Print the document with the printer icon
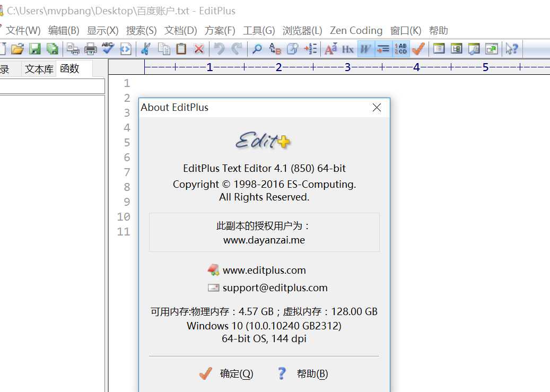The width and height of the screenshot is (550, 392). point(91,49)
